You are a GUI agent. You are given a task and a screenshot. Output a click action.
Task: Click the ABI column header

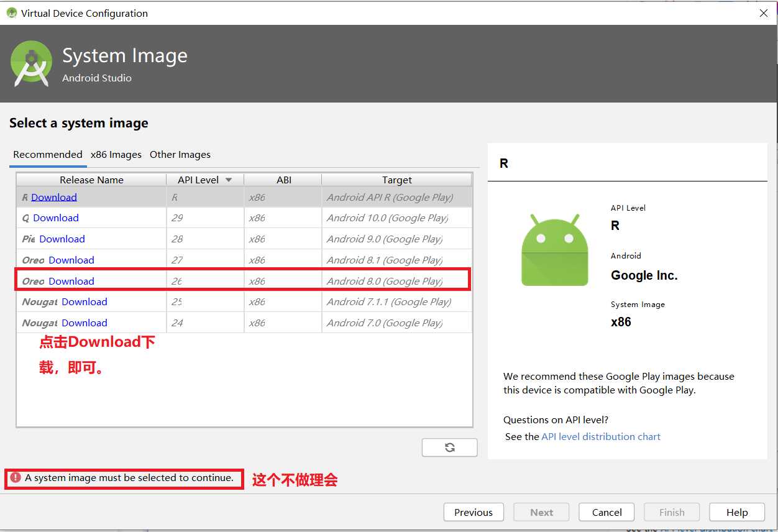tap(283, 180)
